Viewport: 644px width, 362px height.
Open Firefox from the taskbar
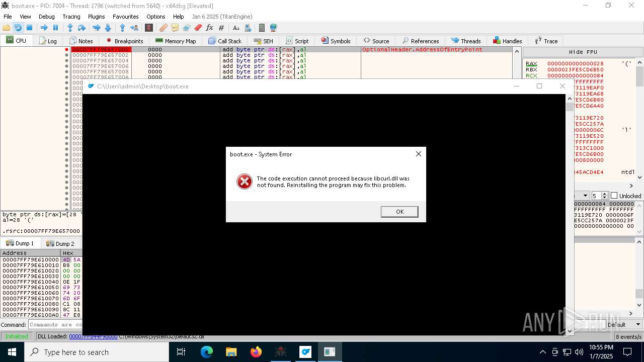(256, 352)
